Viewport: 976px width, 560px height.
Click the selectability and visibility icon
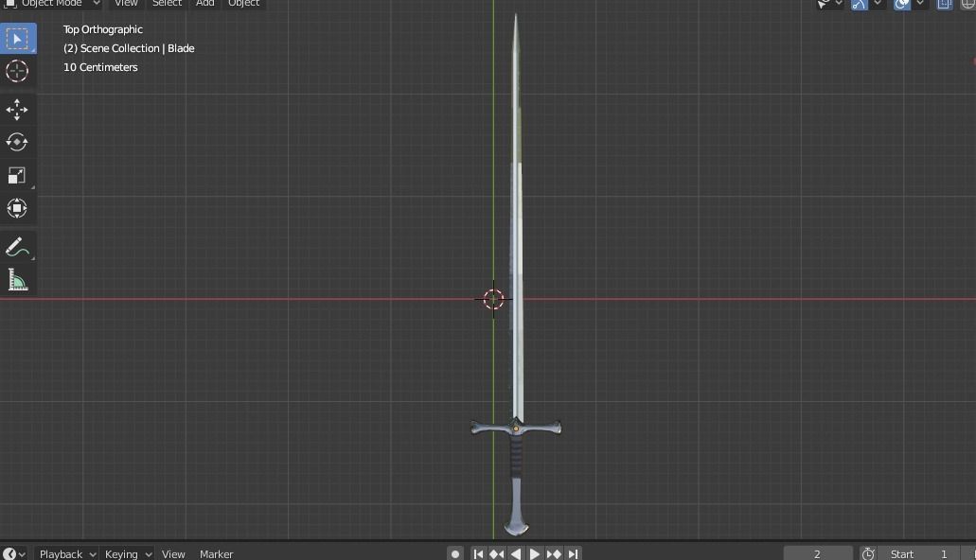point(824,5)
